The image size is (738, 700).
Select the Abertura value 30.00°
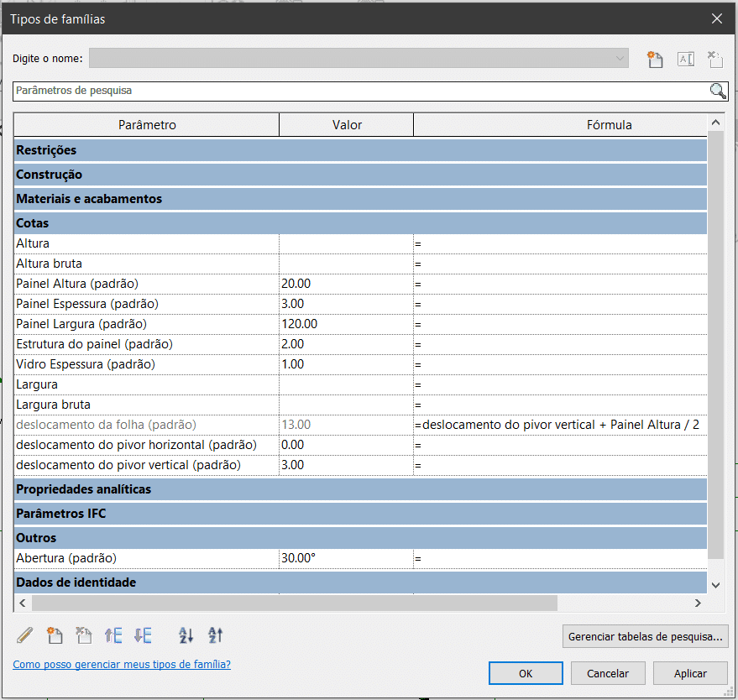(x=347, y=558)
